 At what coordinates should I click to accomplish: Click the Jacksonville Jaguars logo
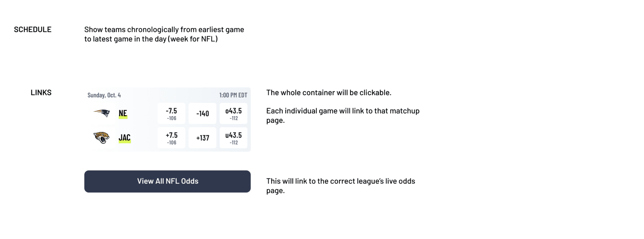[101, 137]
